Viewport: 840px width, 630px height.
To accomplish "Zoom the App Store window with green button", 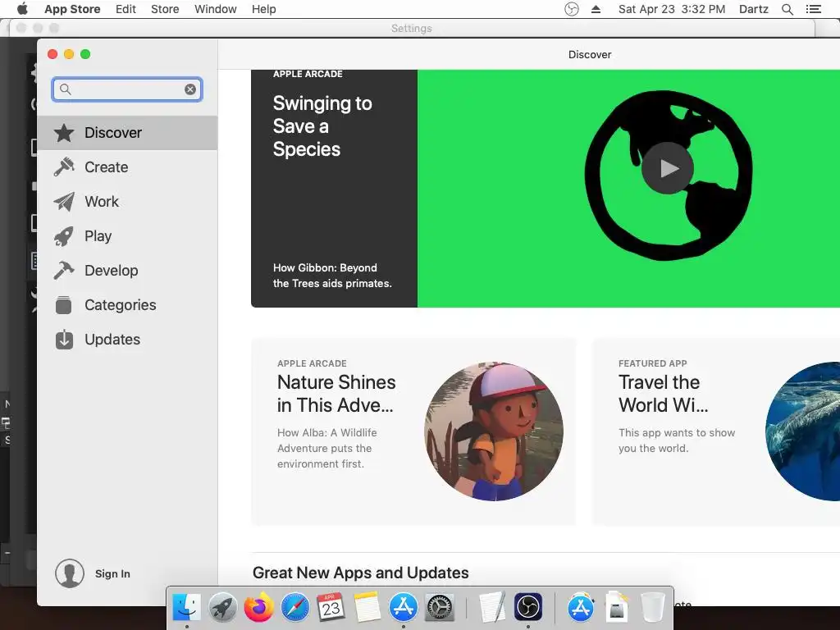I will tap(85, 54).
